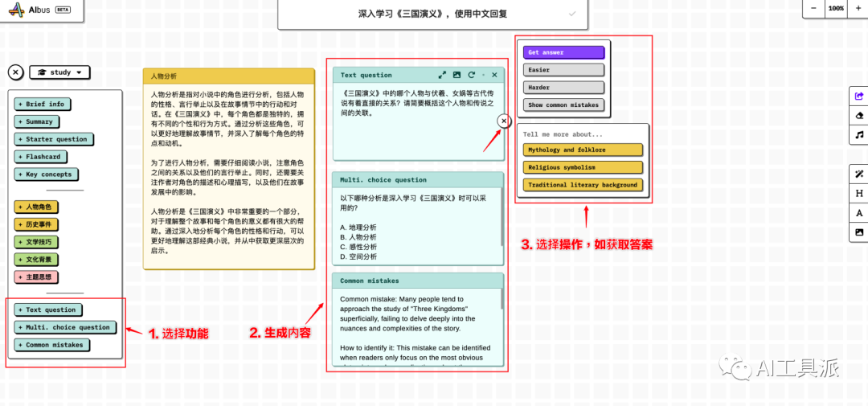Click the Albus logo icon
The height and width of the screenshot is (406, 868).
point(17,10)
